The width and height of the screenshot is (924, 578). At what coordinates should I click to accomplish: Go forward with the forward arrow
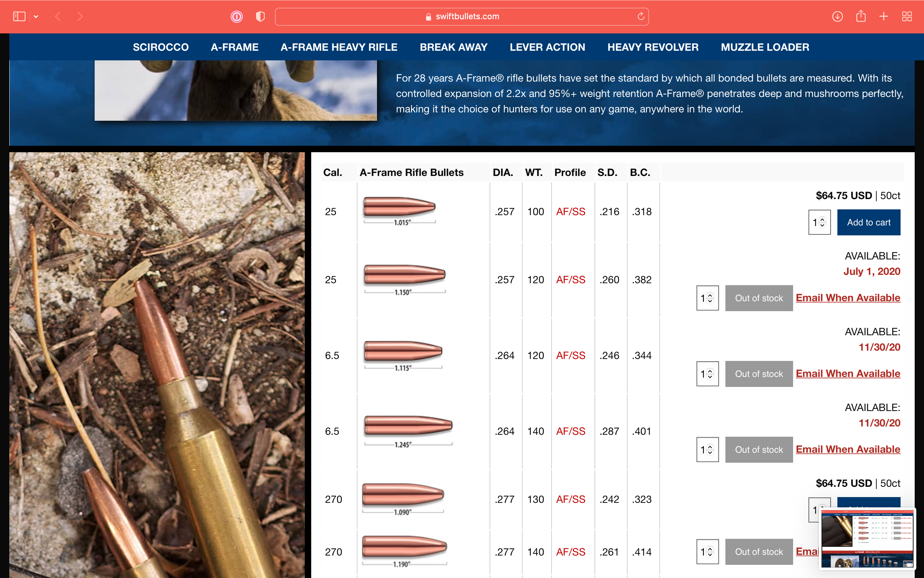80,16
